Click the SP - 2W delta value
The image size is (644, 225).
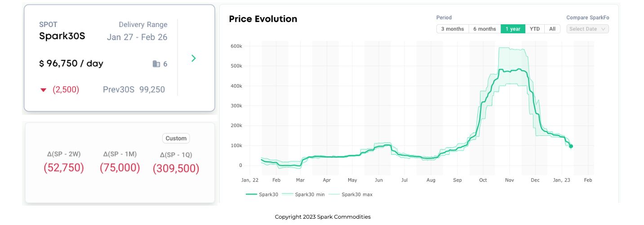pyautogui.click(x=64, y=168)
